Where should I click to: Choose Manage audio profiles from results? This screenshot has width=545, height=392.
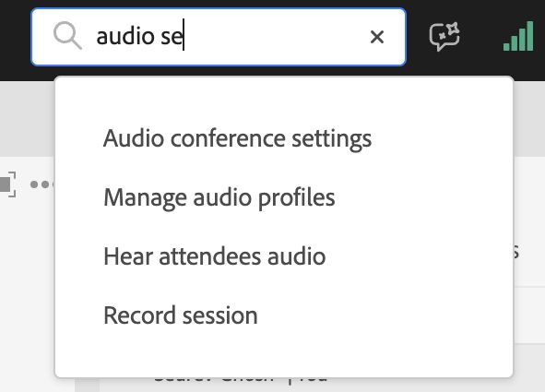(219, 197)
